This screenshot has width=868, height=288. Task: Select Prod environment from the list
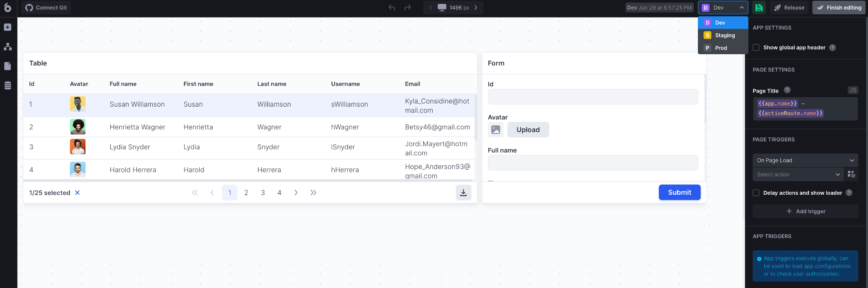click(x=723, y=48)
